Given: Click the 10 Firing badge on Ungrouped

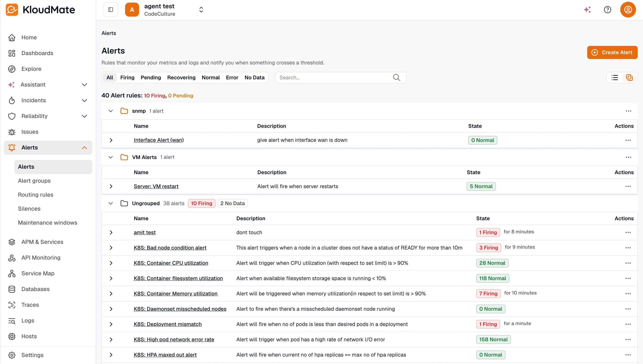Looking at the screenshot, I should [201, 203].
